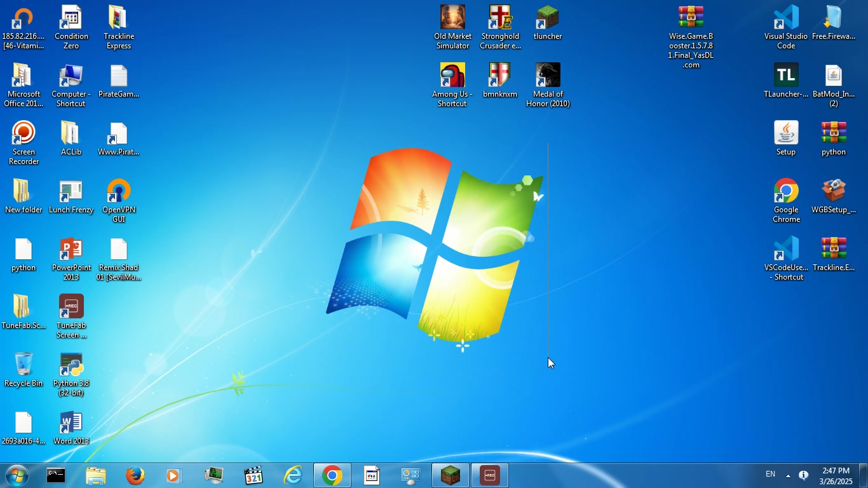Image resolution: width=868 pixels, height=488 pixels.
Task: Select the BatMod_In... (2) jar file
Action: tap(834, 86)
